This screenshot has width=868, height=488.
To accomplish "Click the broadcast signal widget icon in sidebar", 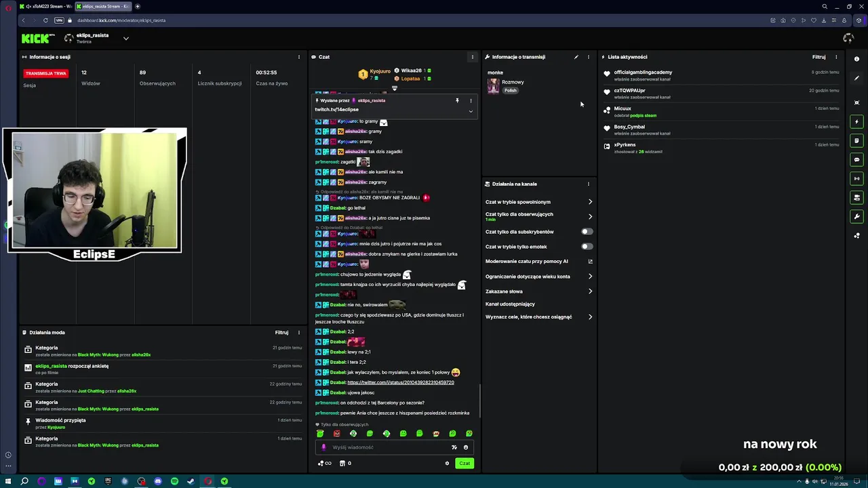I will click(x=856, y=179).
